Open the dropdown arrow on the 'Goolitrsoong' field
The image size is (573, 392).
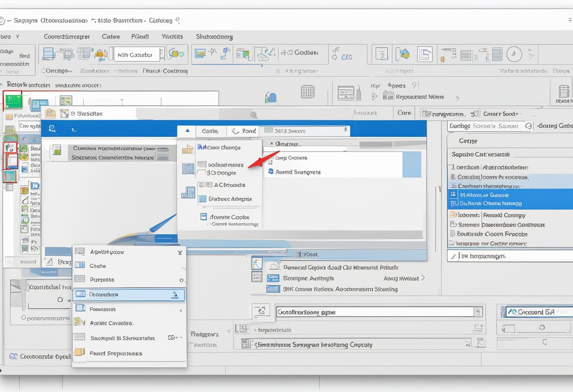click(x=478, y=312)
